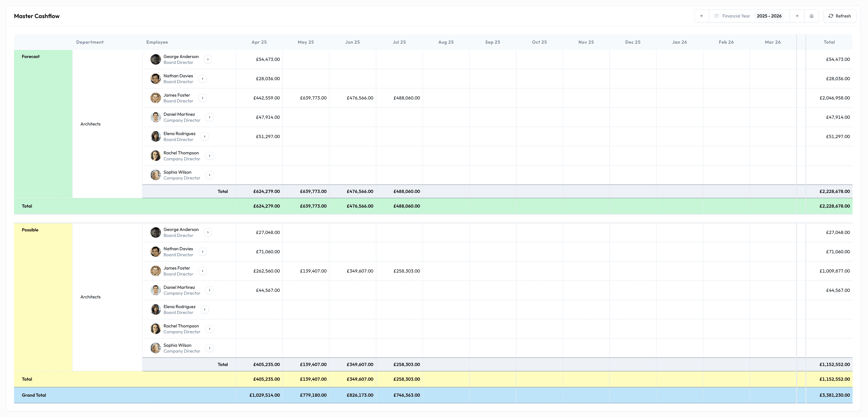Go to previous financial year arrow
Viewport: 868px width, 417px height.
tap(702, 16)
